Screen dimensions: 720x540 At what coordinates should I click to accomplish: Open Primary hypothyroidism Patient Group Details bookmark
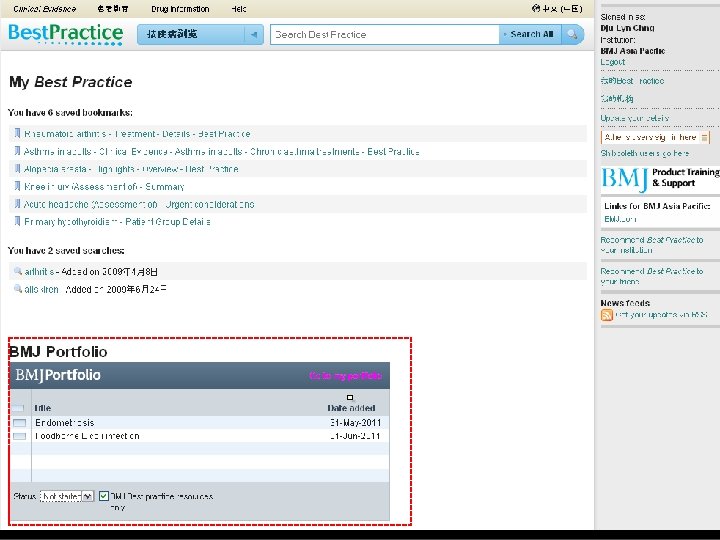point(118,221)
